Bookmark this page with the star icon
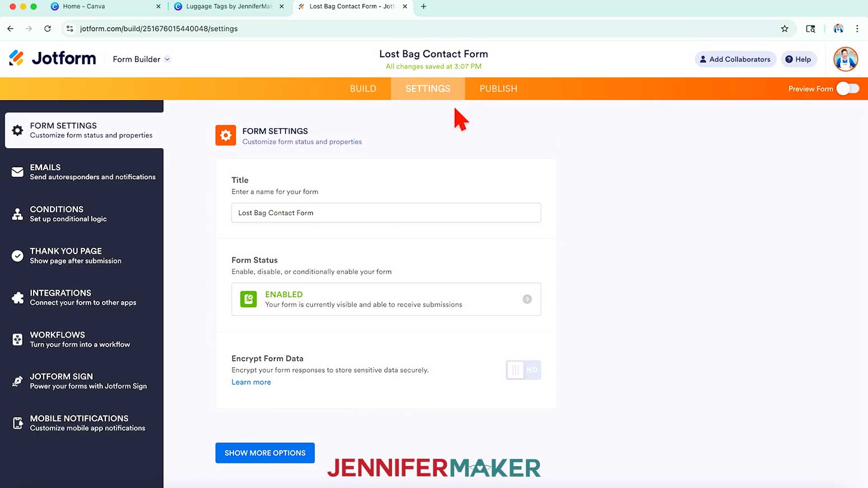Screen dimensions: 868x488 [785, 29]
